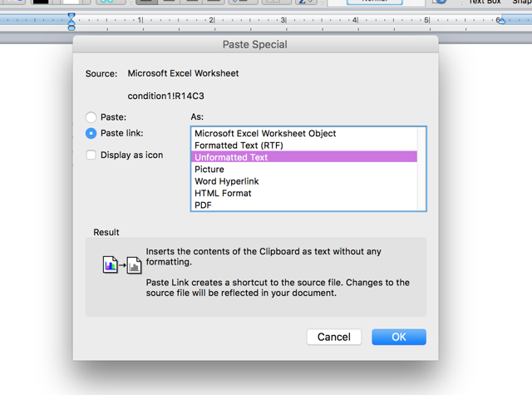Confirm the dialog with OK
532x395 pixels.
[x=399, y=337]
